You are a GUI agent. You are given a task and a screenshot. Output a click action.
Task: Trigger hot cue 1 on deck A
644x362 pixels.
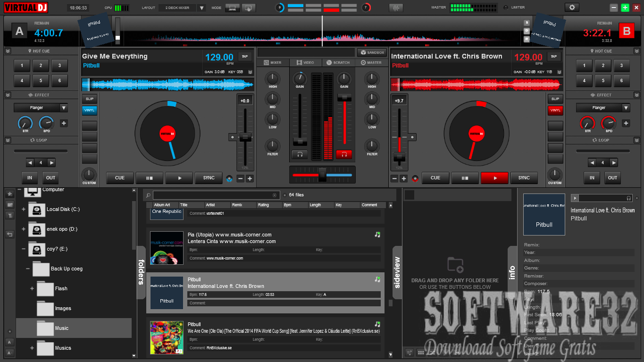point(22,66)
